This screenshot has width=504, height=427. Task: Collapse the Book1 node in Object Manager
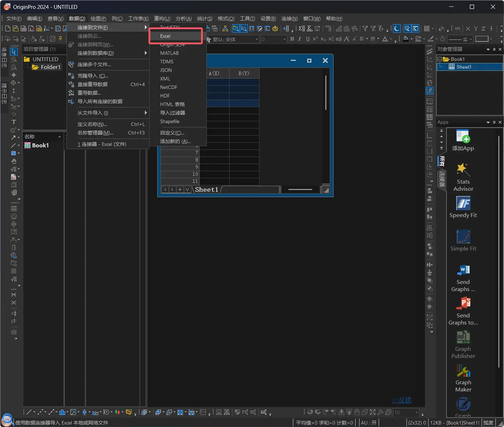[x=440, y=59]
